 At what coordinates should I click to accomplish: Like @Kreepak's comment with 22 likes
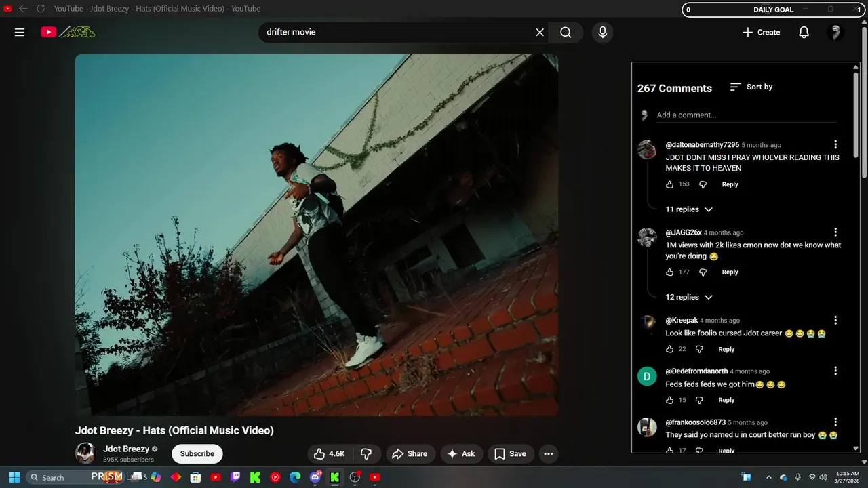tap(670, 349)
